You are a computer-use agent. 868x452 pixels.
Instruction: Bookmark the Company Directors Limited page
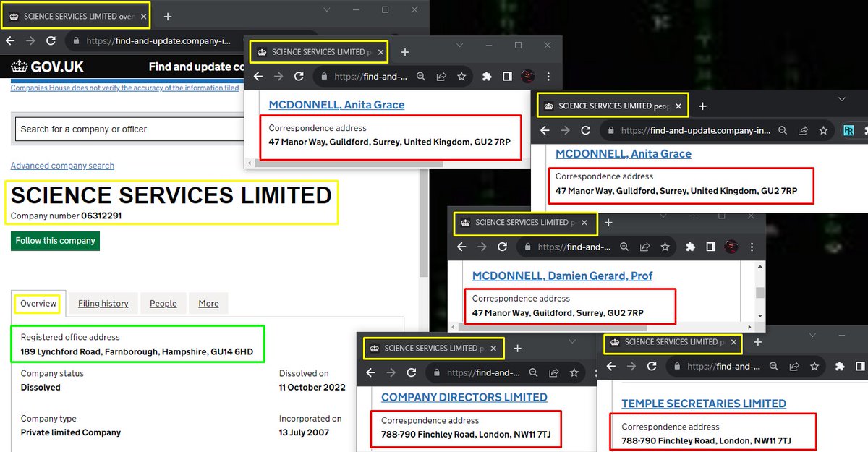tap(574, 372)
